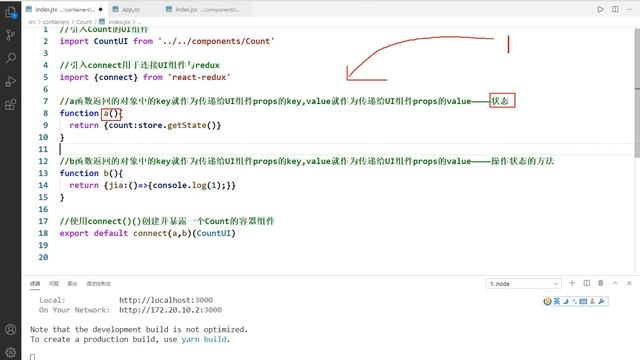Image resolution: width=640 pixels, height=360 pixels.
Task: Open the Source Control view
Action: click(x=11, y=35)
